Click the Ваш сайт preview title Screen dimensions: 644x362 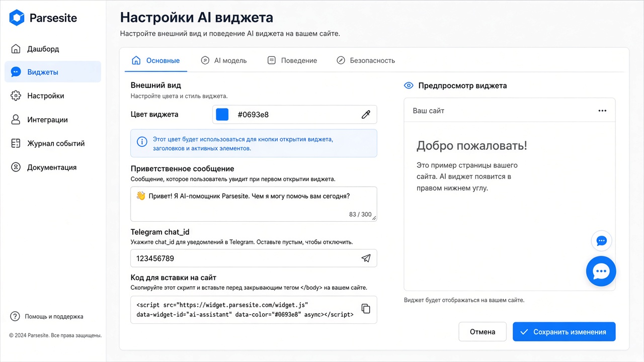pos(429,111)
